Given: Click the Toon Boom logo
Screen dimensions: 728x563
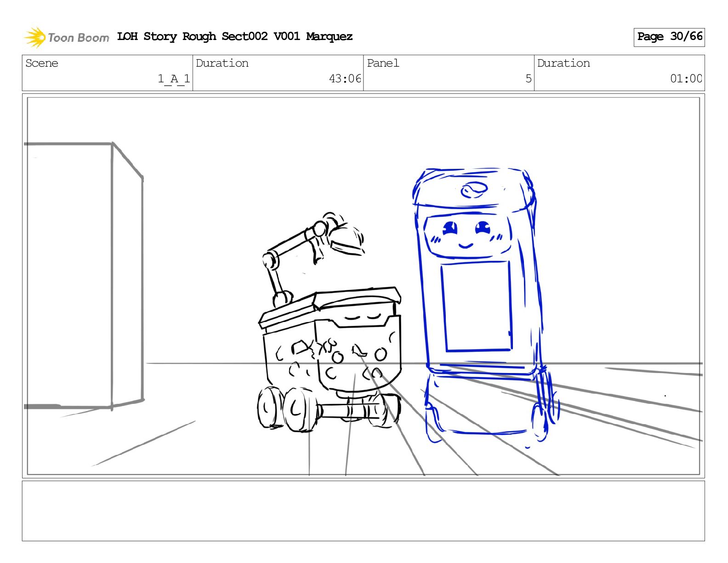Looking at the screenshot, I should tap(66, 37).
